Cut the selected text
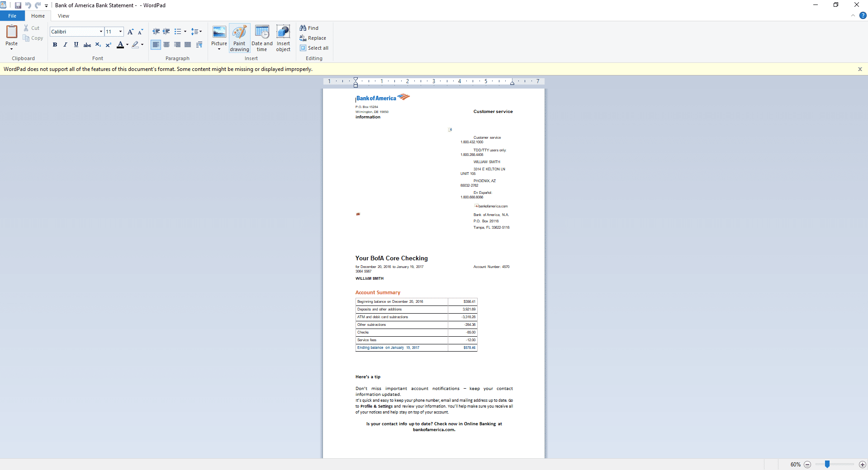The height and width of the screenshot is (470, 868). [32, 28]
